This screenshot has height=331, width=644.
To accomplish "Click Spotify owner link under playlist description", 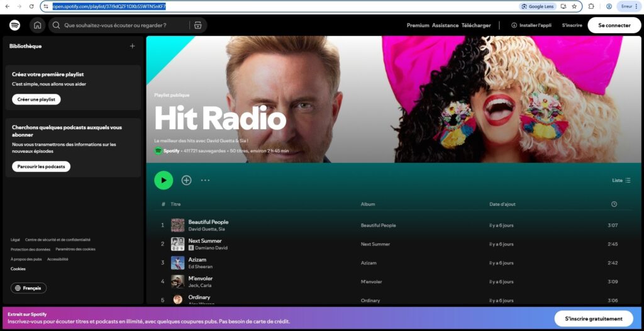I will [171, 151].
